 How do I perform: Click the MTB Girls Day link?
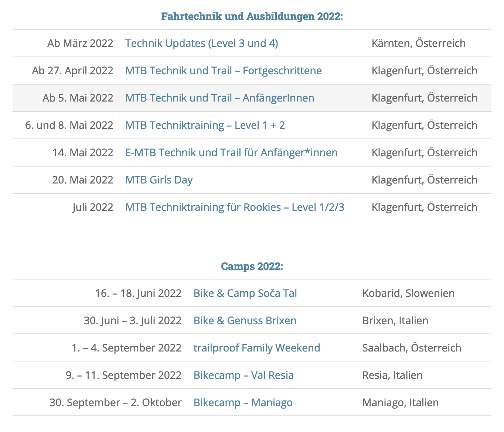click(x=159, y=180)
